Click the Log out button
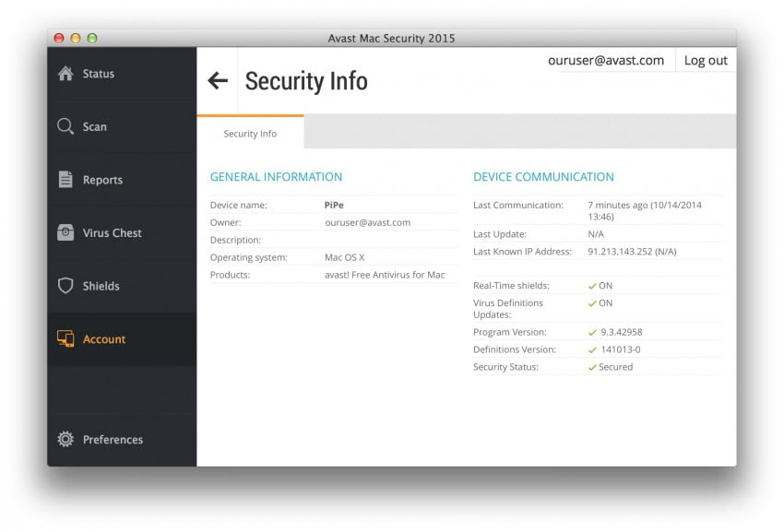Image resolution: width=784 pixels, height=532 pixels. click(x=706, y=60)
